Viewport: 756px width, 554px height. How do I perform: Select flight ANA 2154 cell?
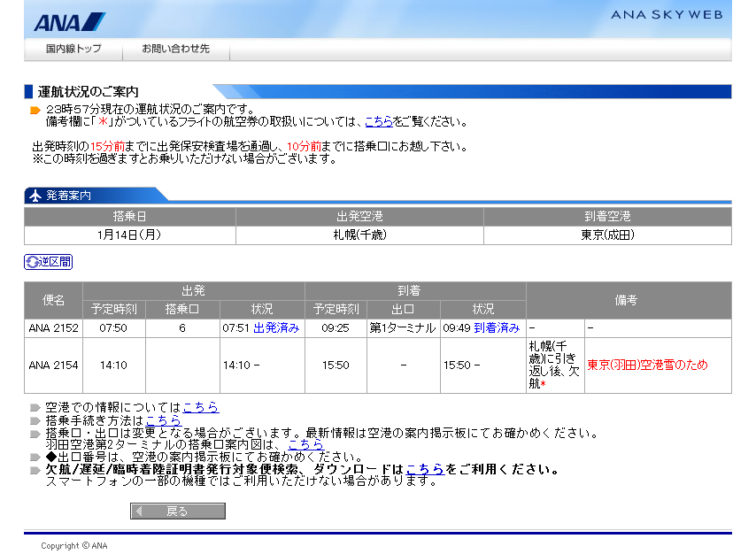coord(53,365)
